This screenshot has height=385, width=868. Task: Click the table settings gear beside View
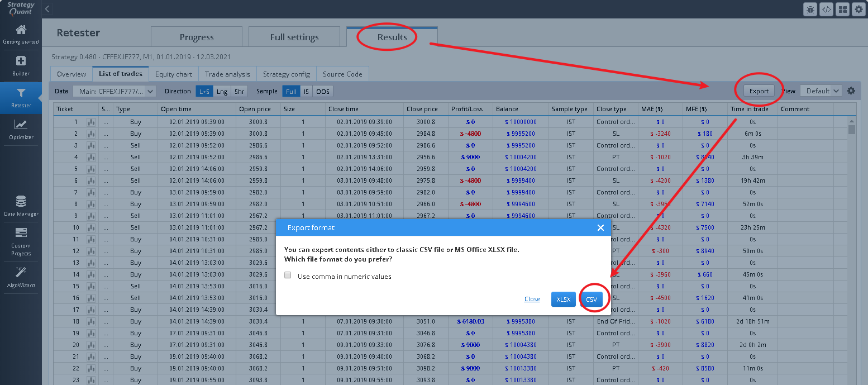coord(851,91)
